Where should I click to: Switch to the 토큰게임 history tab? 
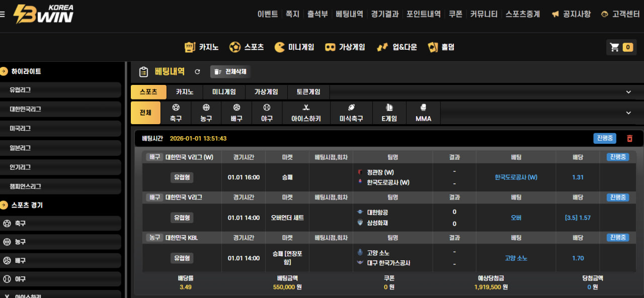tap(308, 92)
